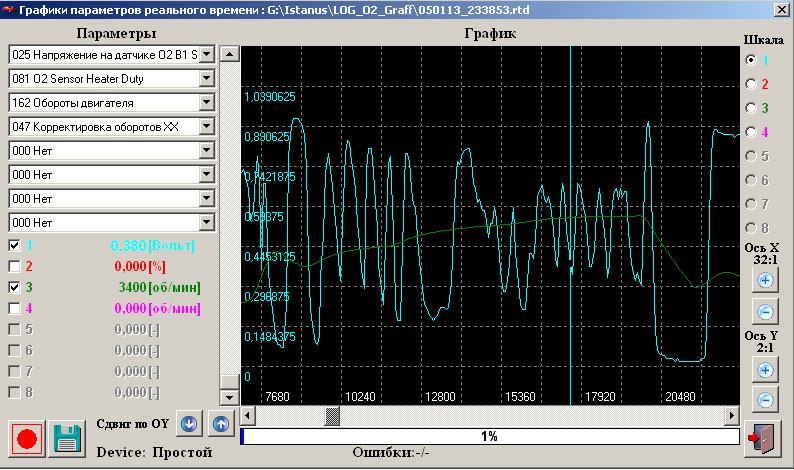The height and width of the screenshot is (470, 794).
Task: Uncheck parameter 1 Volt checkbox
Action: [x=14, y=245]
